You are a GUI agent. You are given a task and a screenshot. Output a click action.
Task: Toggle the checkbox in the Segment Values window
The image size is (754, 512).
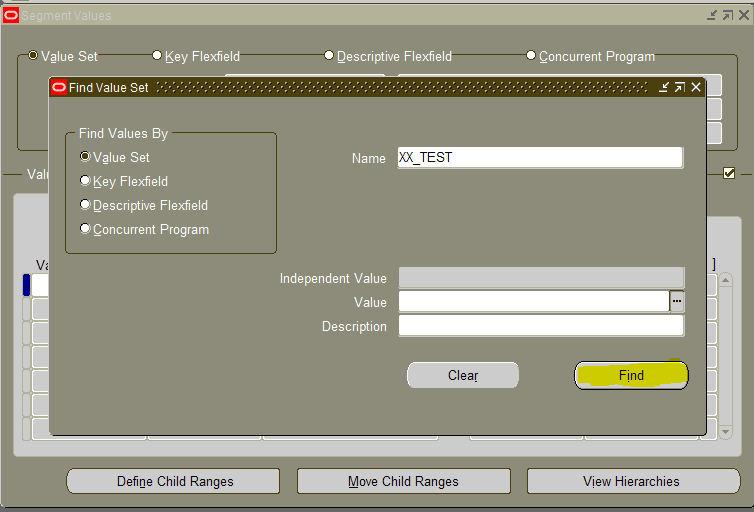pyautogui.click(x=729, y=173)
